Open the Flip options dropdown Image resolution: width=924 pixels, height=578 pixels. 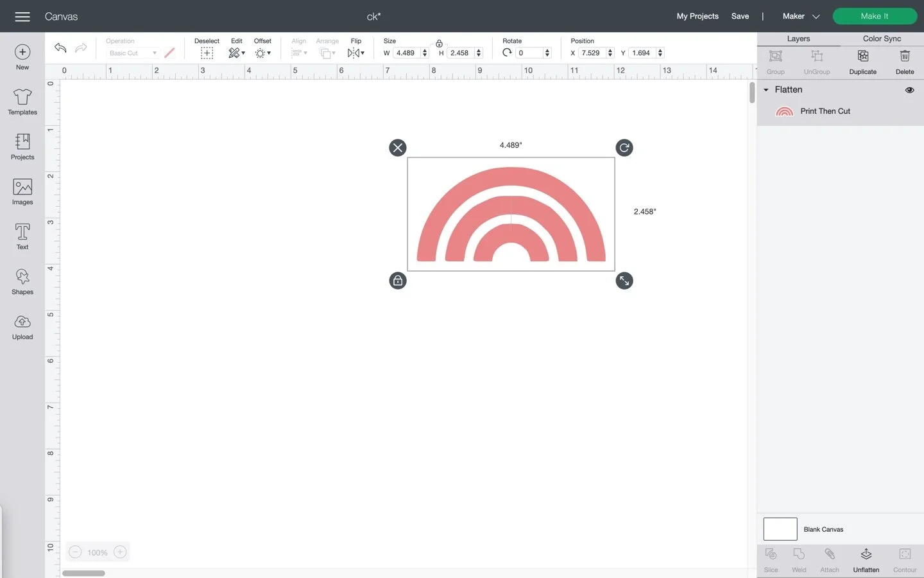pos(363,53)
